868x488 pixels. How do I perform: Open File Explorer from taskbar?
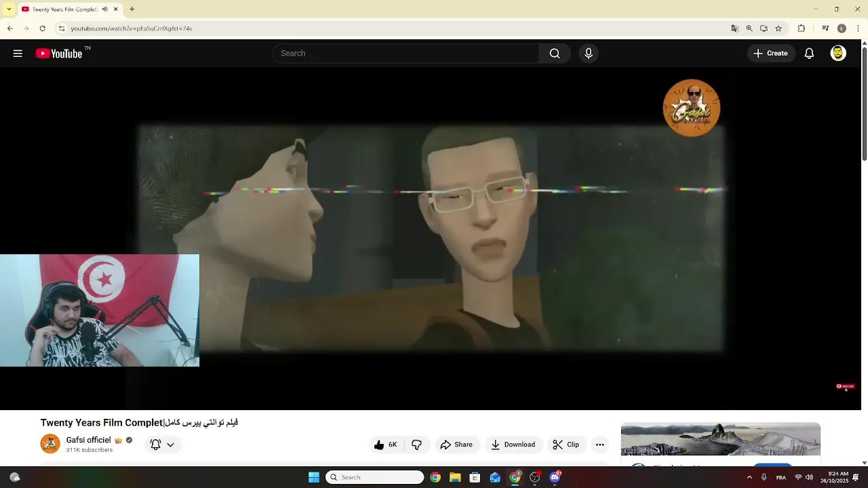click(x=455, y=477)
